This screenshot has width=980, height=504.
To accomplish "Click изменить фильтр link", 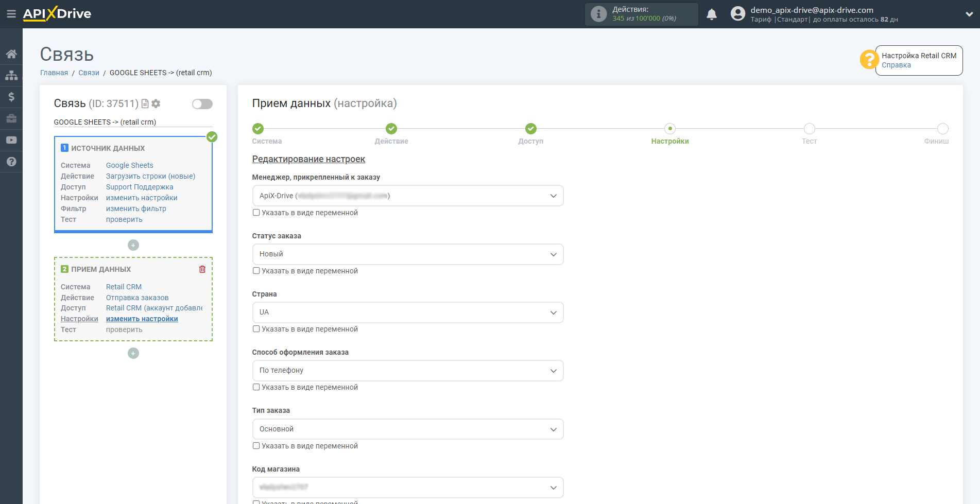I will pyautogui.click(x=136, y=208).
